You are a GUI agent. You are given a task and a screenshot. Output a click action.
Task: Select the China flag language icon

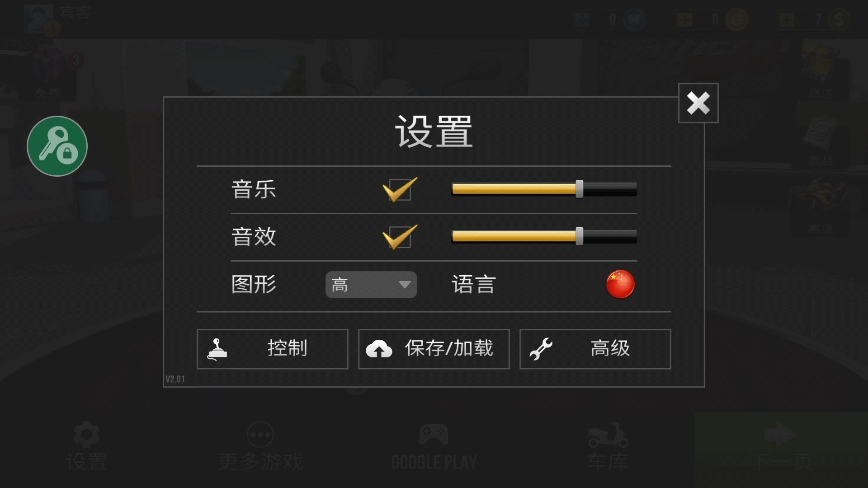[620, 284]
